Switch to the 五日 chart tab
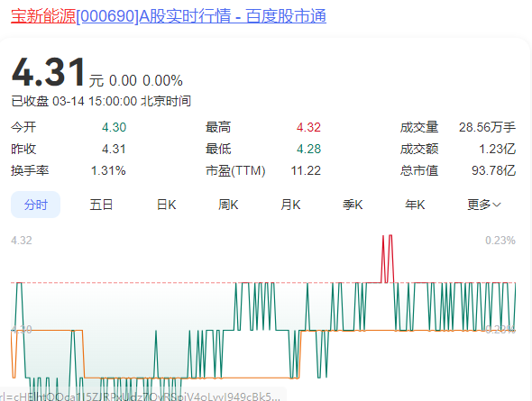Image resolution: width=532 pixels, height=401 pixels. tap(101, 205)
